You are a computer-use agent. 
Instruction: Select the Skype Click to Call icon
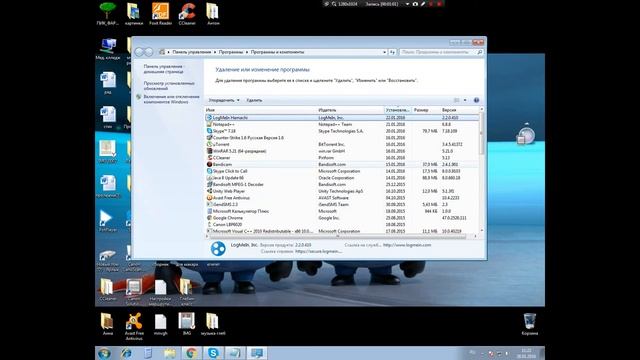(x=209, y=171)
